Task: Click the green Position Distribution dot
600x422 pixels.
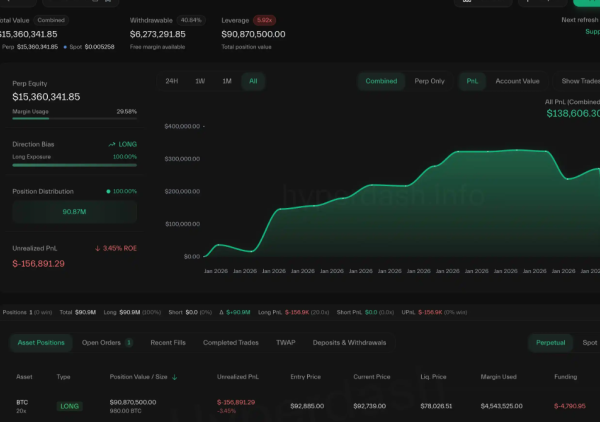Action: [x=108, y=191]
